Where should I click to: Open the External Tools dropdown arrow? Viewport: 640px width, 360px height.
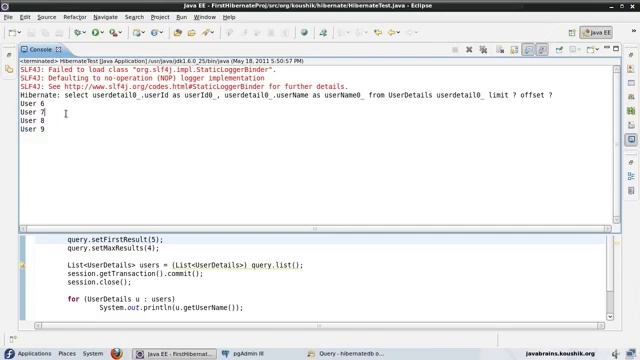click(120, 33)
